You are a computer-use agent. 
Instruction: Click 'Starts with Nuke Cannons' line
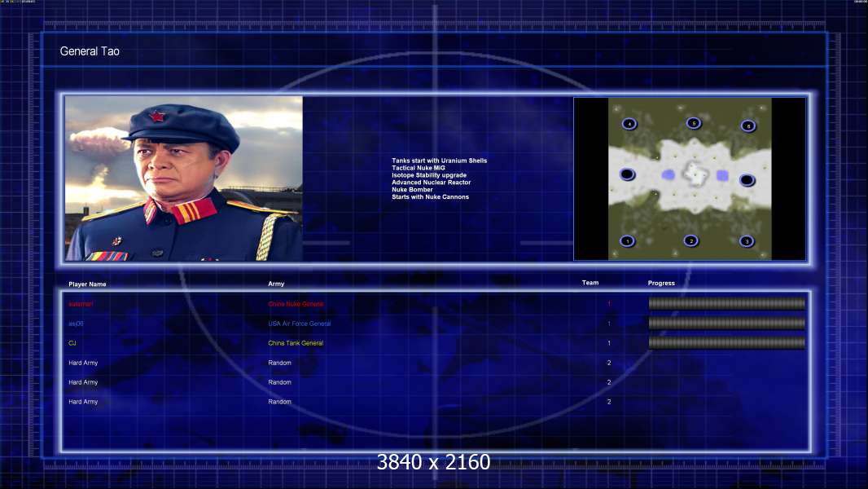point(430,196)
